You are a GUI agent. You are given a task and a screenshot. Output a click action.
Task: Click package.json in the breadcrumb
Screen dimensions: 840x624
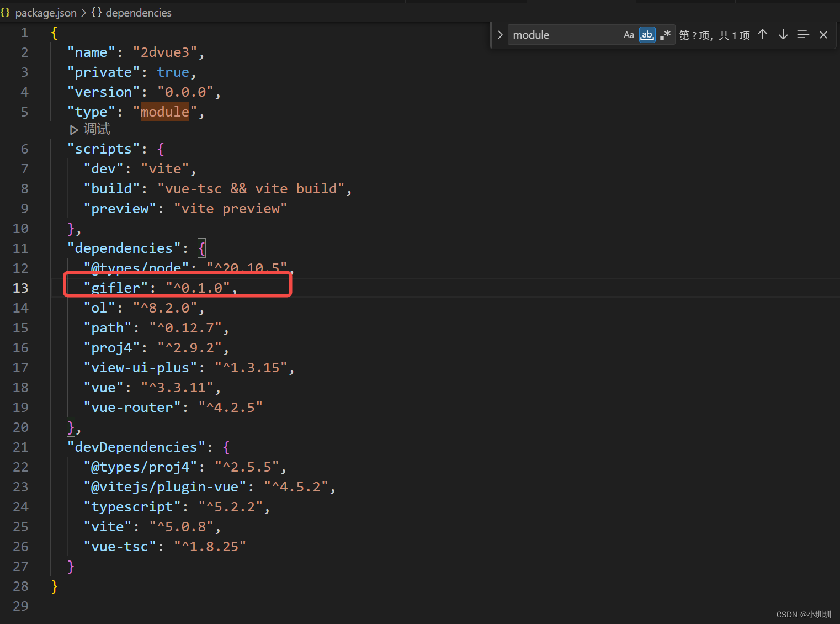pyautogui.click(x=46, y=13)
